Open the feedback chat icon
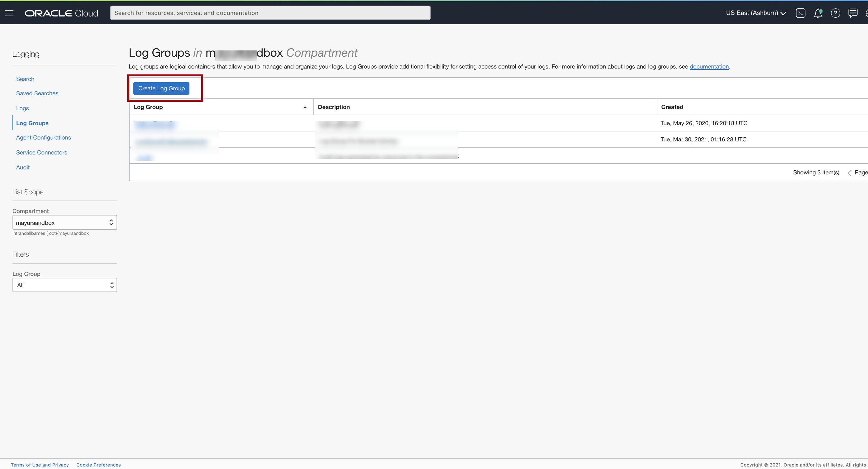 (x=853, y=13)
